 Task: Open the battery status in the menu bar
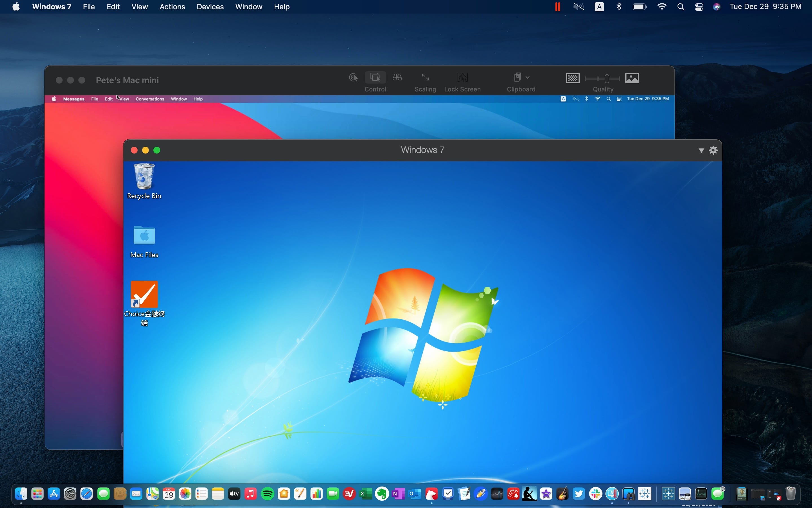click(x=639, y=7)
